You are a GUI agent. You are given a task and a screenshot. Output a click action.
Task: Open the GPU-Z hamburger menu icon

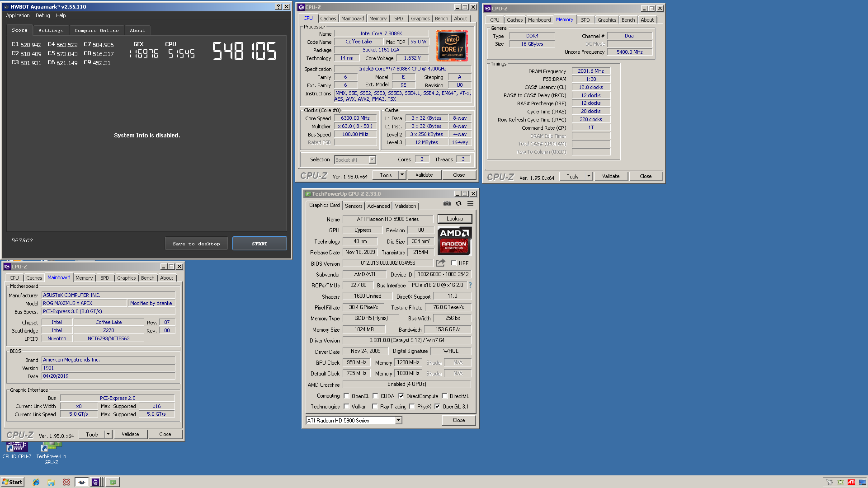(470, 204)
